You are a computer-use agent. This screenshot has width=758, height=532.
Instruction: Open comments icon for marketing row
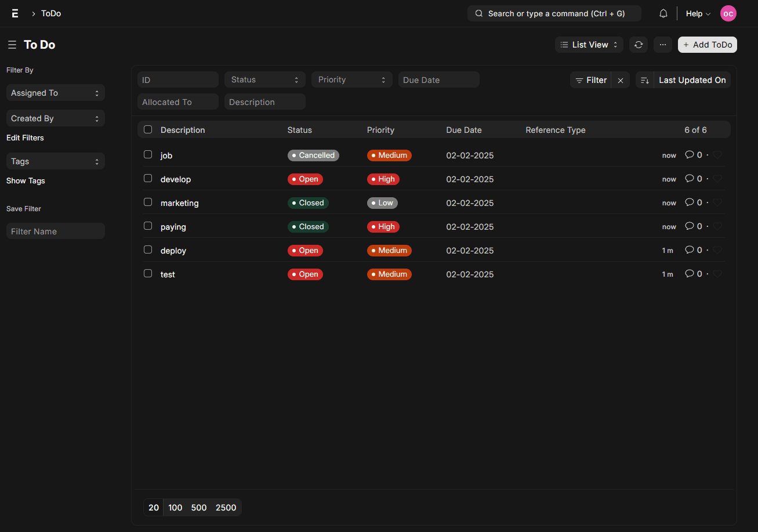click(x=690, y=202)
